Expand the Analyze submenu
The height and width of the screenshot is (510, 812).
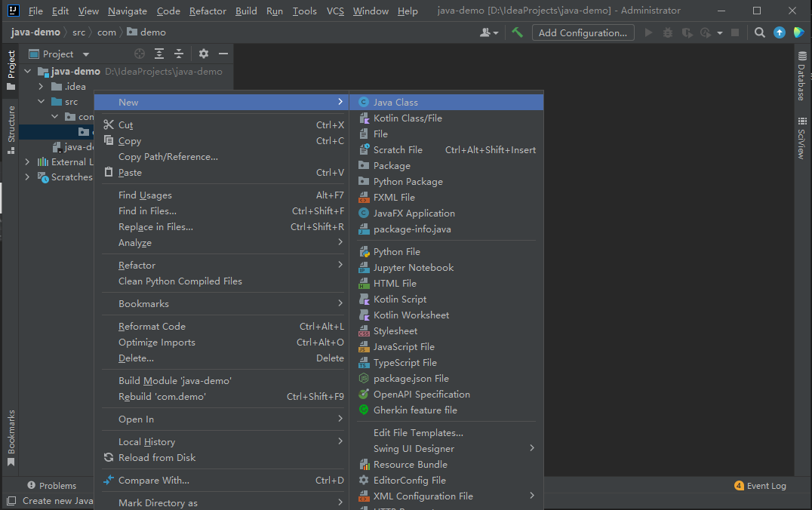point(223,243)
